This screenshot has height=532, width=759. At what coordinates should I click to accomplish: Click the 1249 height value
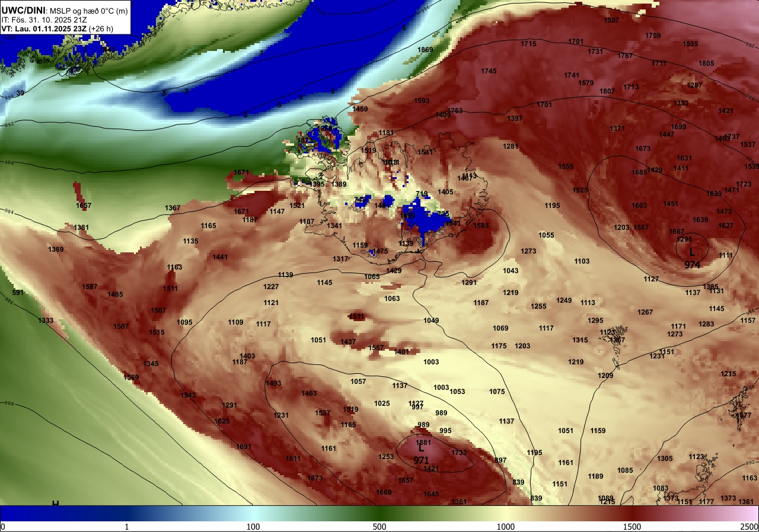pos(564,300)
